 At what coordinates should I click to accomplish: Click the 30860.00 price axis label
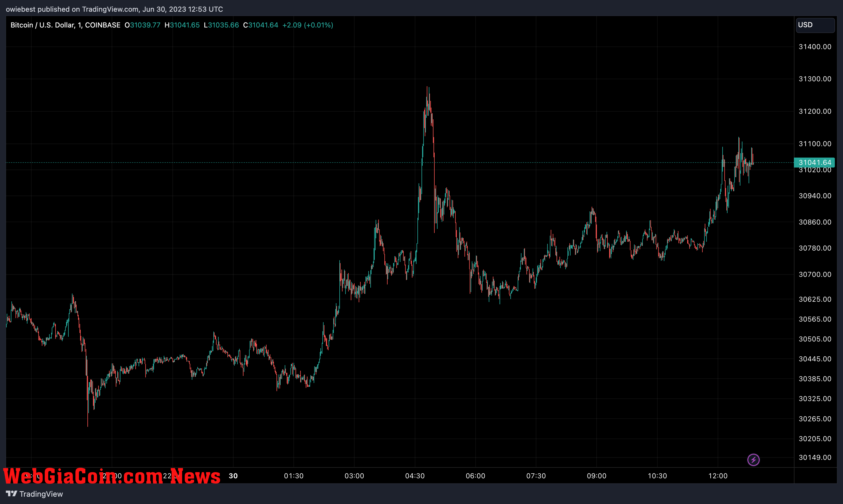[x=815, y=222]
